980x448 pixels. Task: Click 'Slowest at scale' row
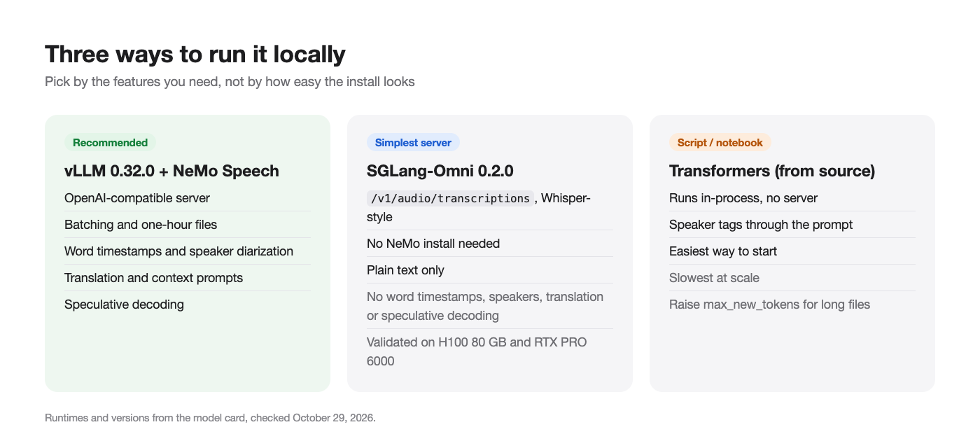pos(792,278)
